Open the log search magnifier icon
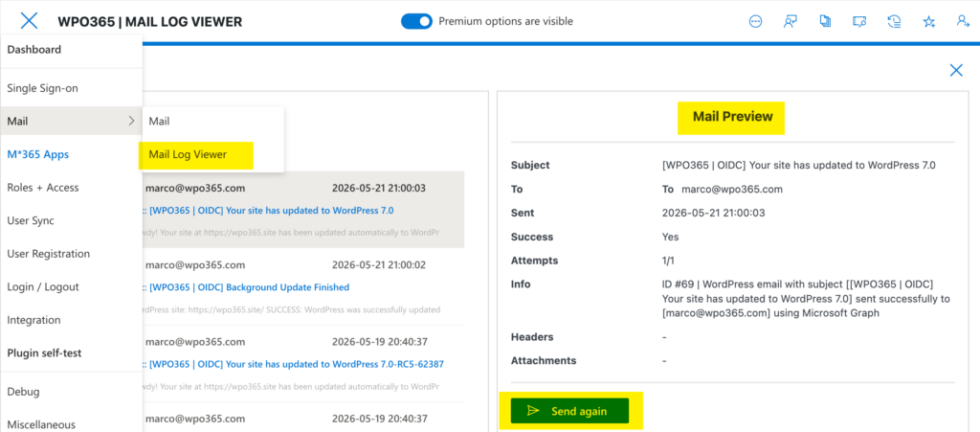 coord(859,21)
